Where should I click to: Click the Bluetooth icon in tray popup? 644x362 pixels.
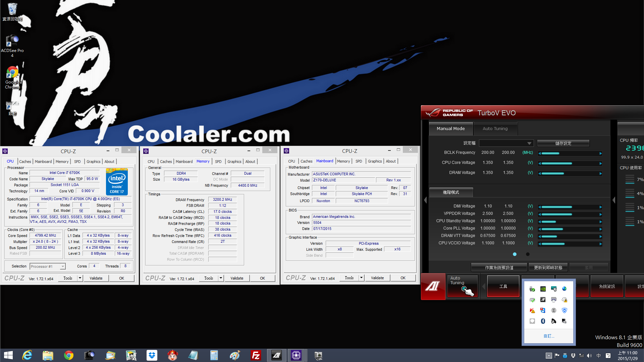[543, 321]
